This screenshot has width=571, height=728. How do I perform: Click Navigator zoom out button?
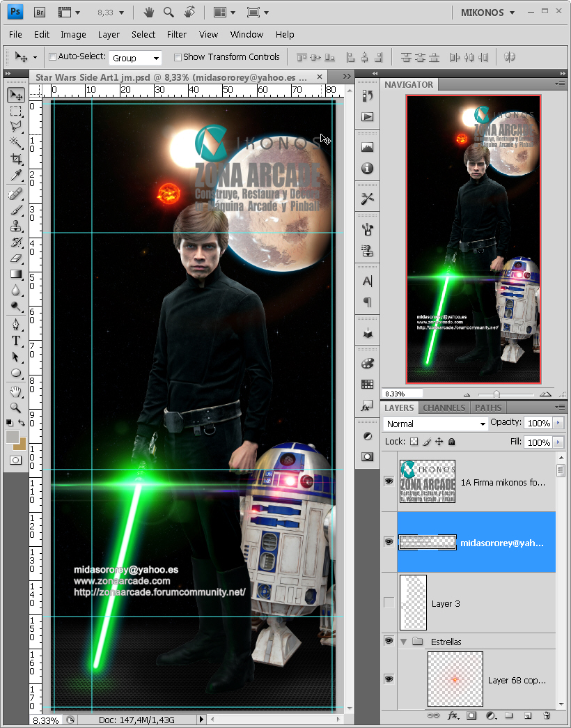coord(467,394)
